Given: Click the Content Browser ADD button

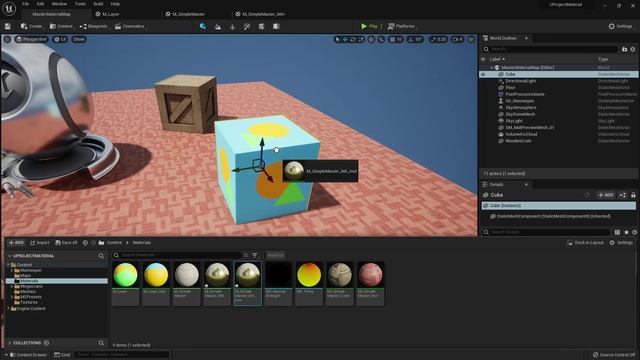Looking at the screenshot, I should click(x=16, y=242).
